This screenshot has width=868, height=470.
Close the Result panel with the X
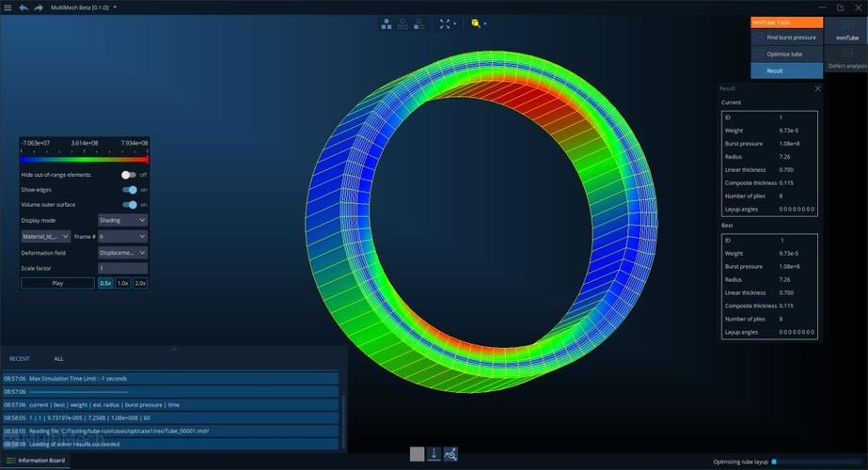[817, 88]
